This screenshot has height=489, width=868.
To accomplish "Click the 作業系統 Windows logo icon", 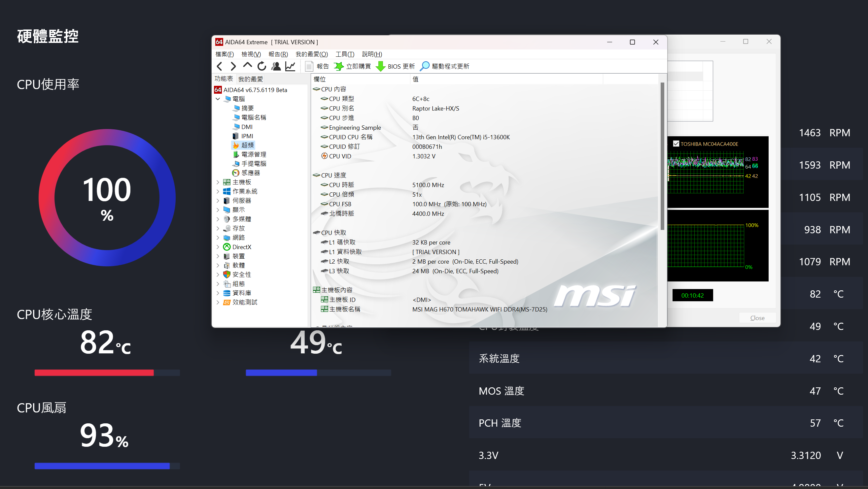I will click(227, 191).
